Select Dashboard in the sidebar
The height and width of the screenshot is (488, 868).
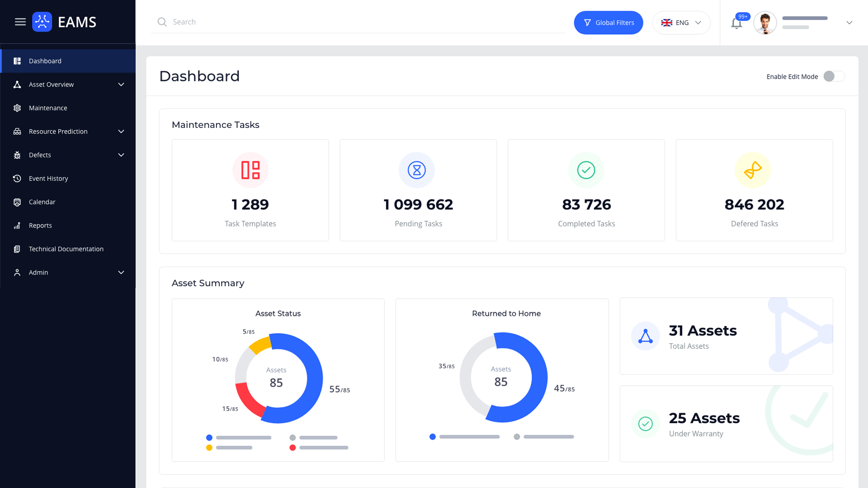pos(68,61)
